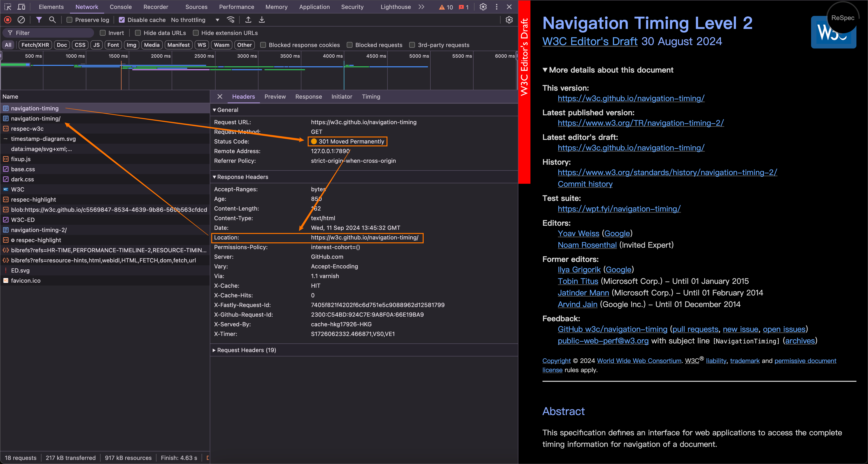Filter requests by Fetch/XHR
The image size is (868, 464).
[x=35, y=45]
